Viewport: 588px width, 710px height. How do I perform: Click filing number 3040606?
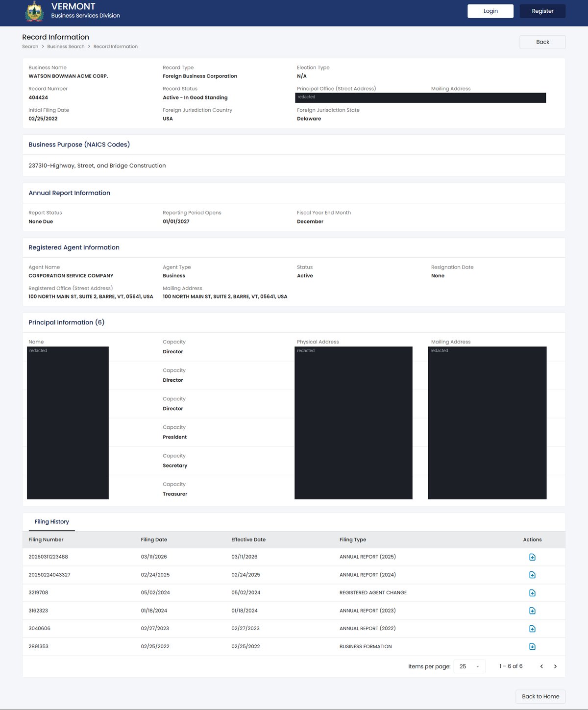coord(39,628)
